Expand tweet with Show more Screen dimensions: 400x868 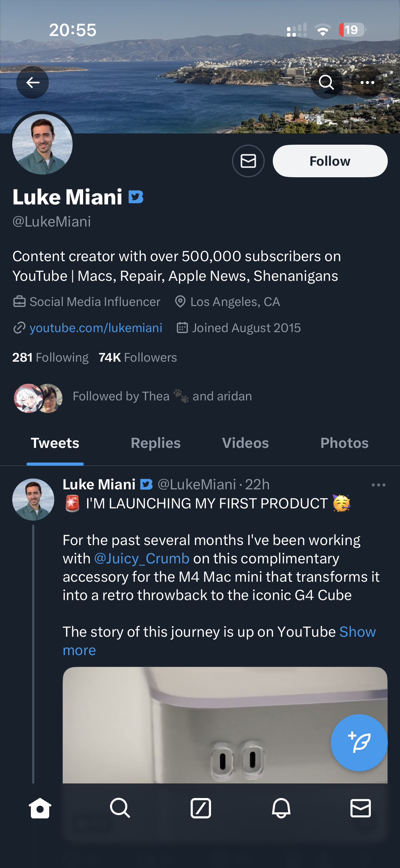[x=357, y=632]
